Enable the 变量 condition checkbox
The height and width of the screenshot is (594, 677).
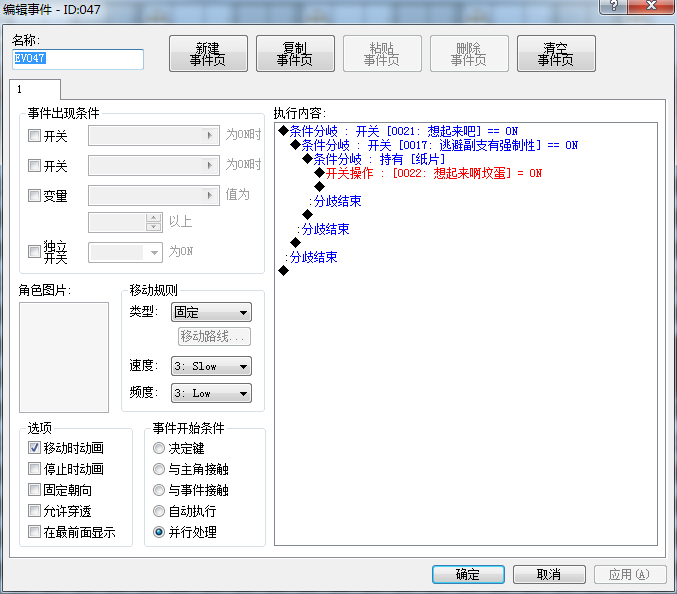coord(34,196)
